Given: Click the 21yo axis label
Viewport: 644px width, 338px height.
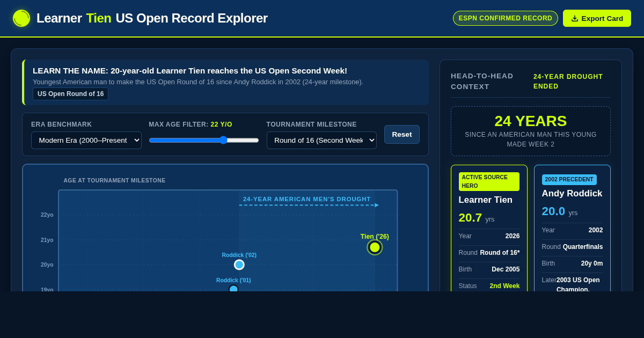Looking at the screenshot, I should 47,240.
